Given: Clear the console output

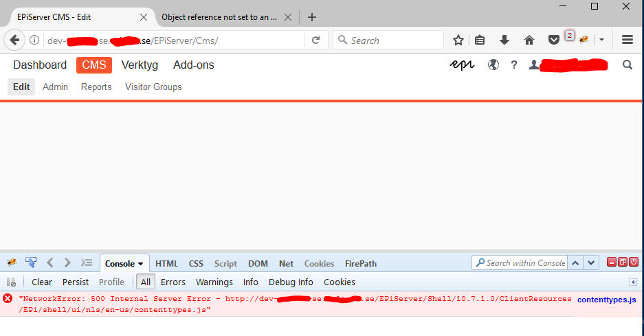Looking at the screenshot, I should [42, 282].
